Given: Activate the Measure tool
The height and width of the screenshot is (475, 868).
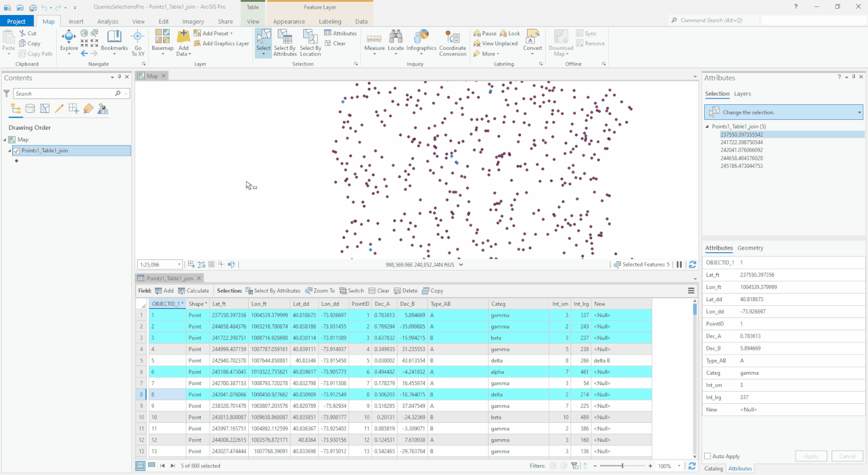Looking at the screenshot, I should coord(374,39).
